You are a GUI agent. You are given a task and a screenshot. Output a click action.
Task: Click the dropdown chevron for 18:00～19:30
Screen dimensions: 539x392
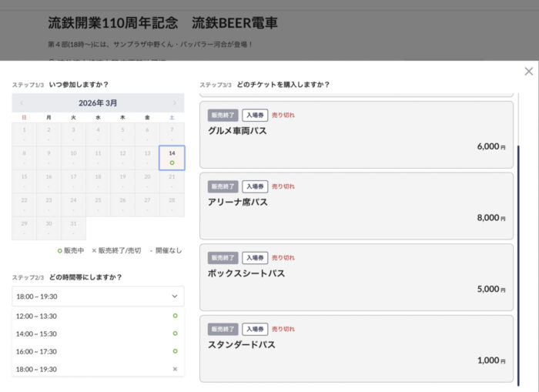(x=175, y=296)
